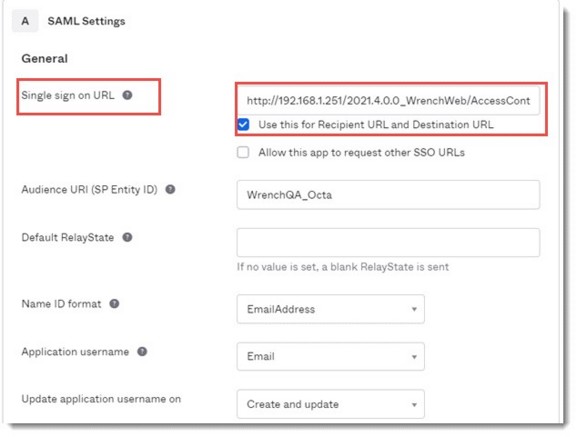Click the Audience URI WrenchQA_Octa field

click(x=388, y=195)
